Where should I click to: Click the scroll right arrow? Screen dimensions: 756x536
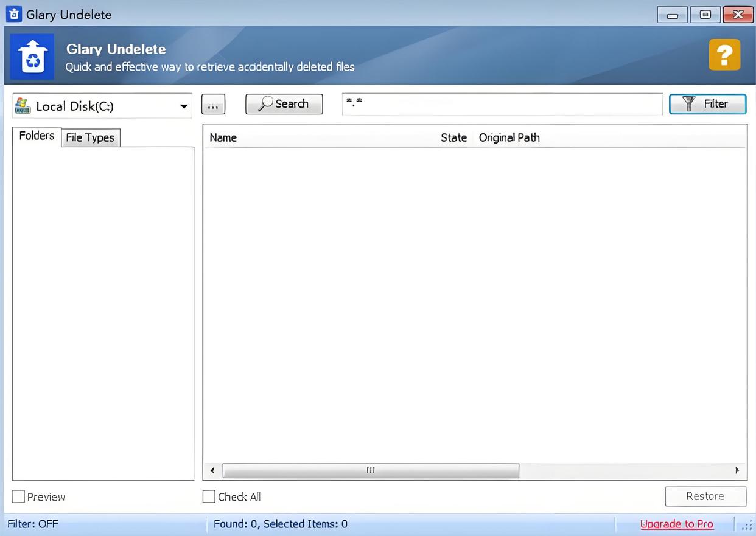point(737,470)
